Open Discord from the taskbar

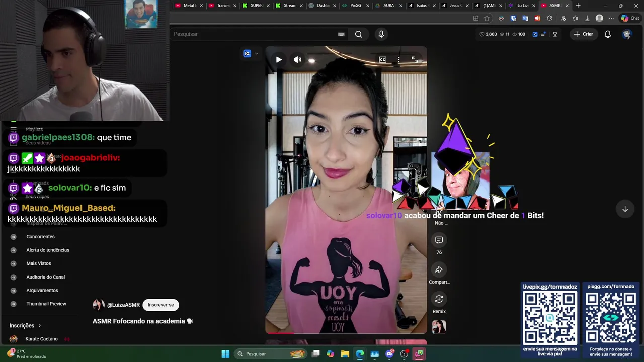pyautogui.click(x=389, y=354)
